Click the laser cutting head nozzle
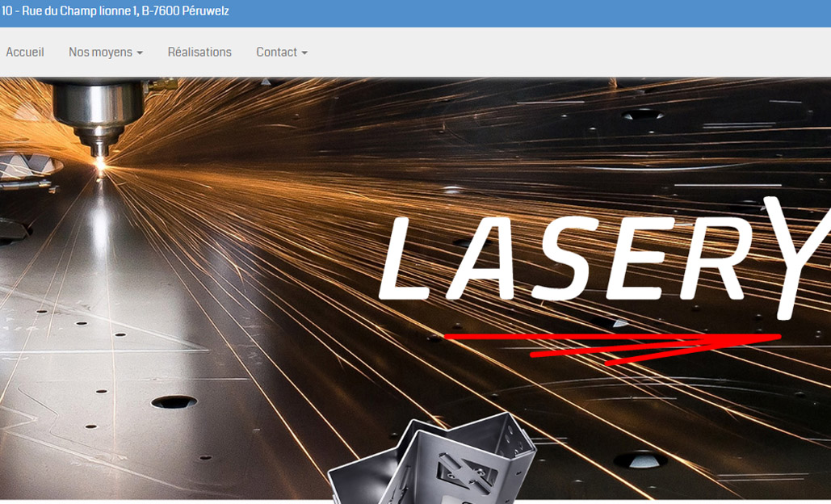The height and width of the screenshot is (504, 831). coord(99,145)
